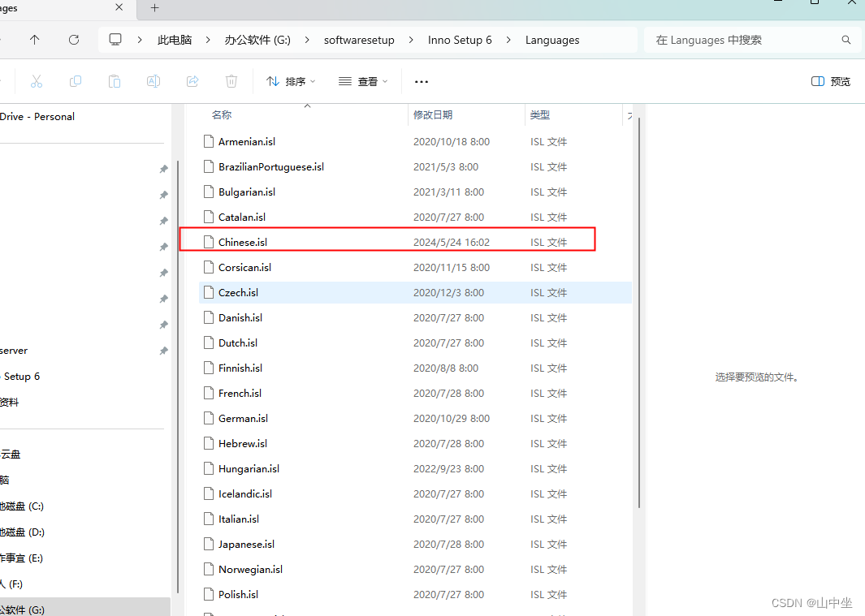
Task: Click the Cut scissors icon
Action: [x=37, y=82]
